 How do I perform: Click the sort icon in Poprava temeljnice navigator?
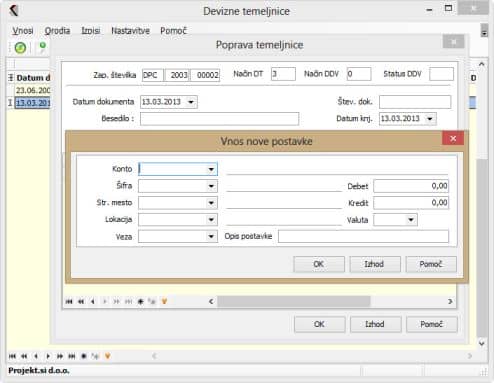click(x=152, y=302)
